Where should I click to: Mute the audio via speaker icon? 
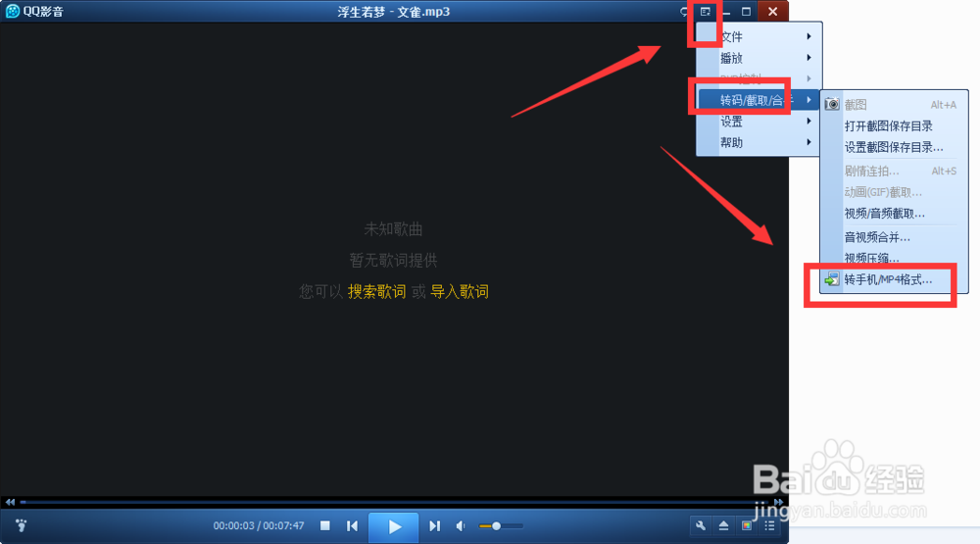coord(461,525)
